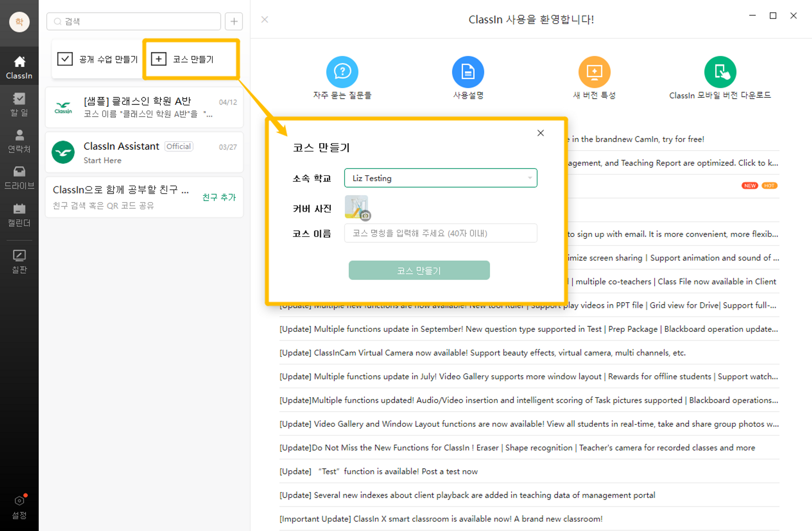The width and height of the screenshot is (812, 531).
Task: Select 코스 만들기 in the top menu
Action: tap(191, 59)
